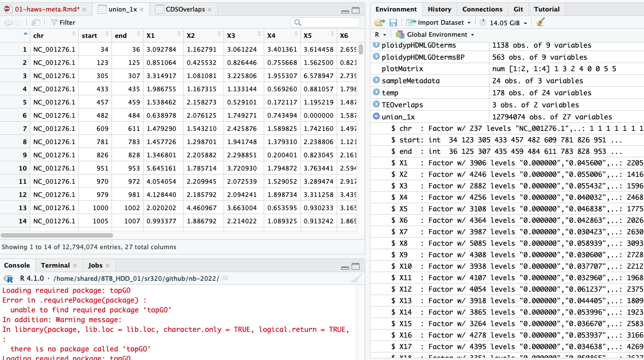Save the workspace with the disk icon
Image resolution: width=644 pixels, height=360 pixels.
[x=393, y=22]
